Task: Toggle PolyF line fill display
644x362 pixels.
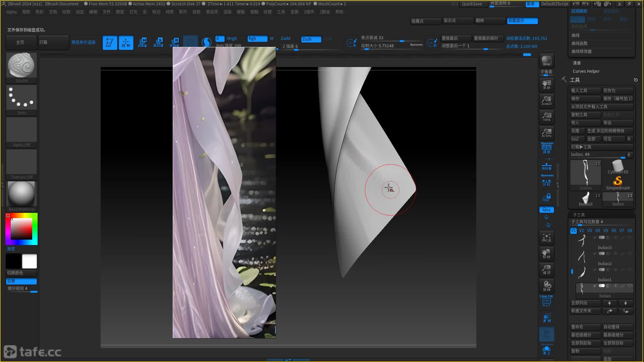Action: [x=546, y=301]
